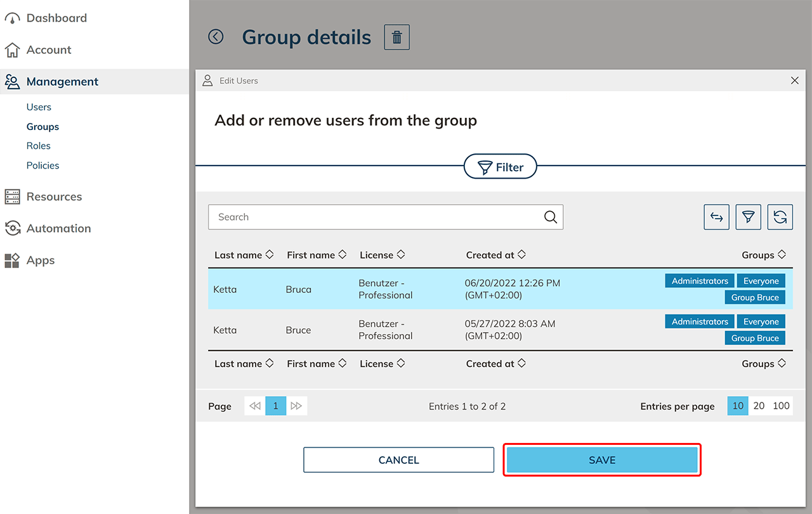
Task: Expand the Filter section
Action: (x=501, y=167)
